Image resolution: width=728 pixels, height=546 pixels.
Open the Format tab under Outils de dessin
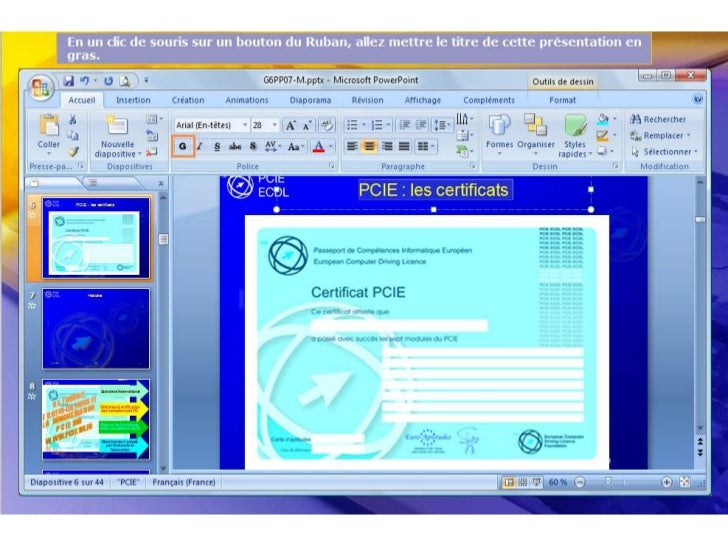(x=562, y=100)
